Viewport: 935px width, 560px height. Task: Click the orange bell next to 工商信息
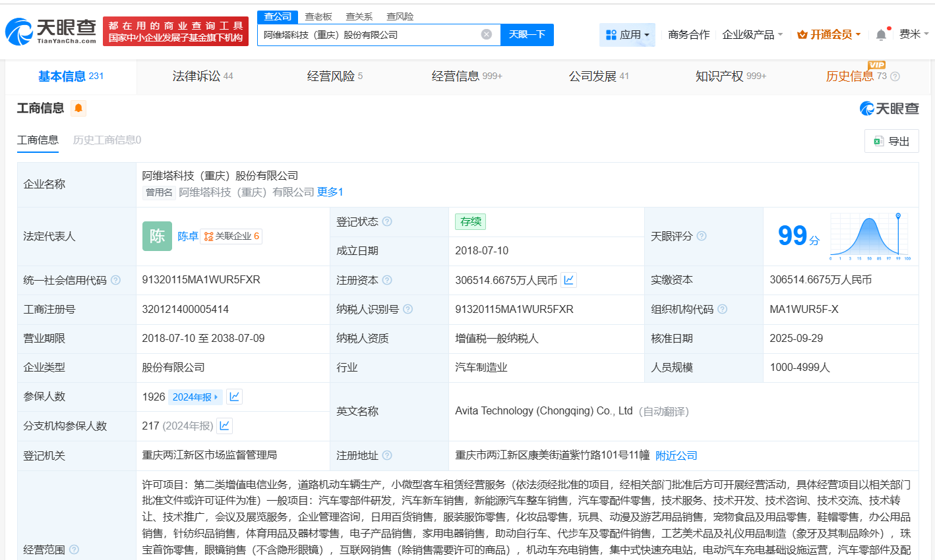click(x=78, y=108)
